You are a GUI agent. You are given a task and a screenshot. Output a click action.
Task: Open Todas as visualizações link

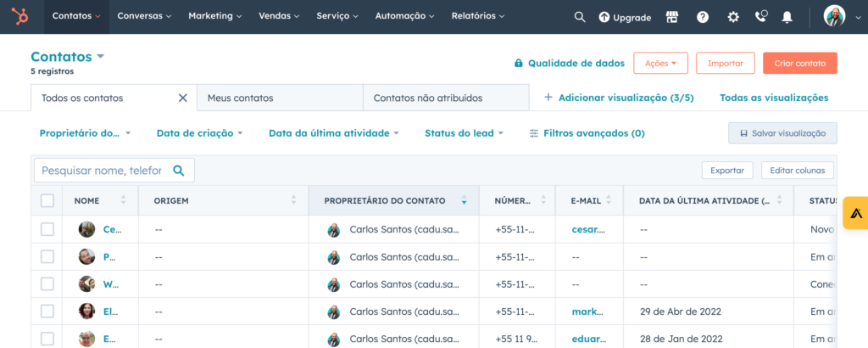774,98
